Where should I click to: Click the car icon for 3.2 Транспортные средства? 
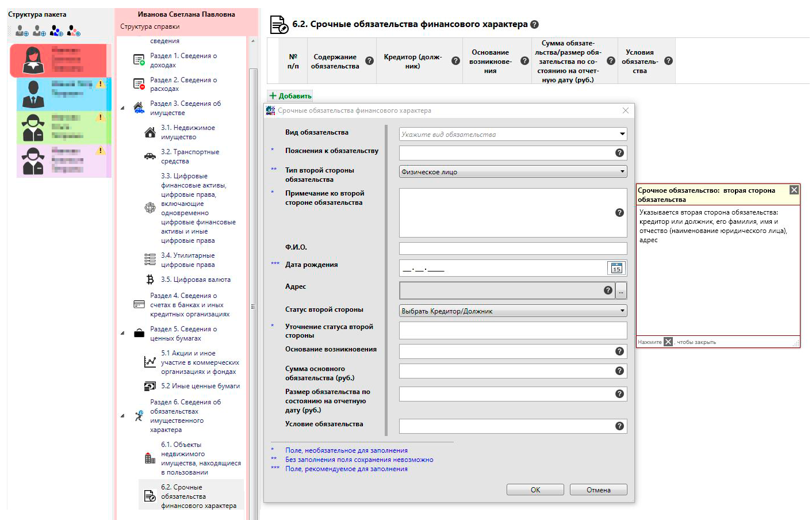pyautogui.click(x=150, y=156)
